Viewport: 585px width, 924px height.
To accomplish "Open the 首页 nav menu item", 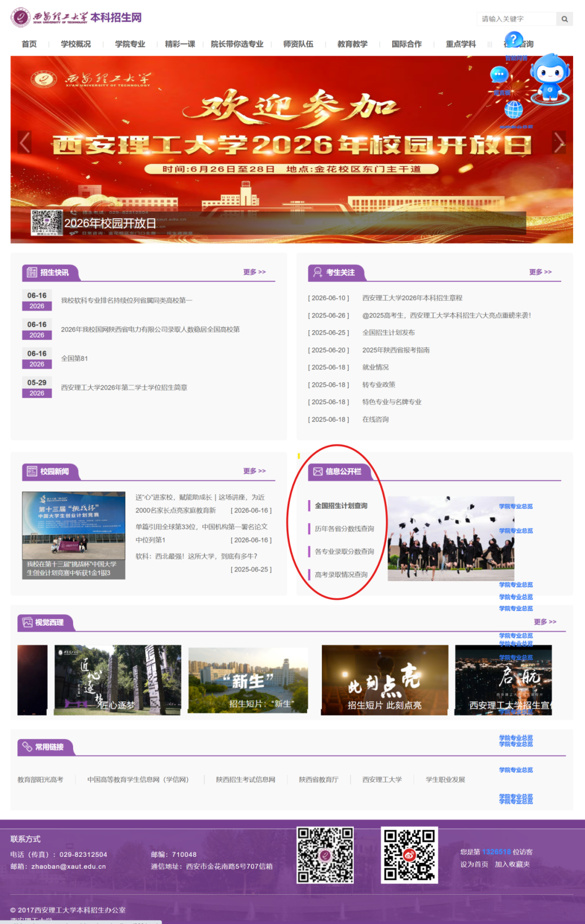I will 29,44.
